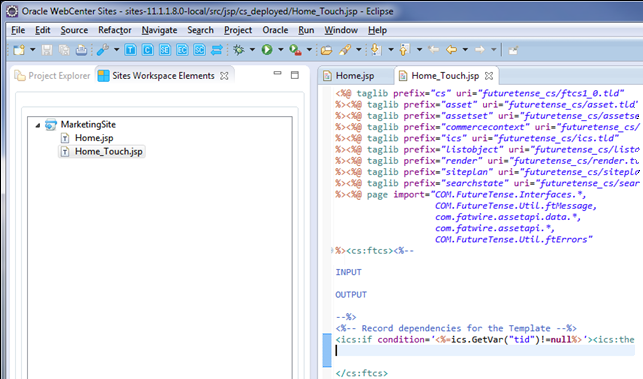Open the Edit menu
This screenshot has width=643, height=379.
(43, 30)
